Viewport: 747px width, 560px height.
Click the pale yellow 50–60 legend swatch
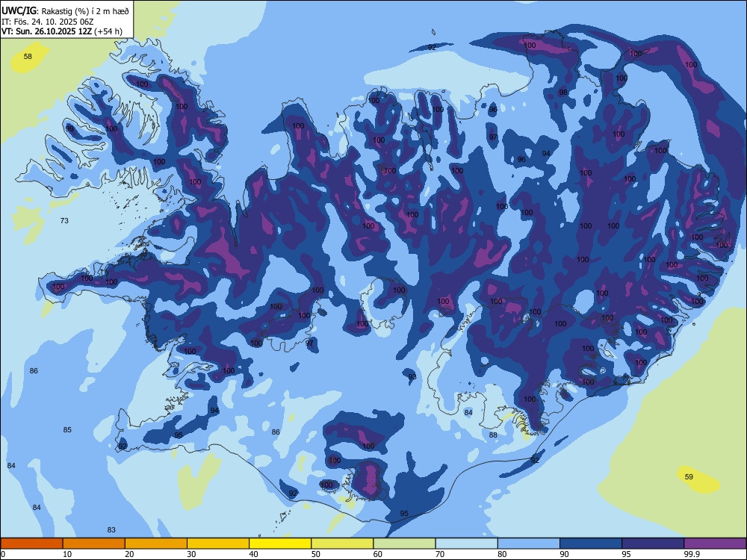pyautogui.click(x=342, y=544)
